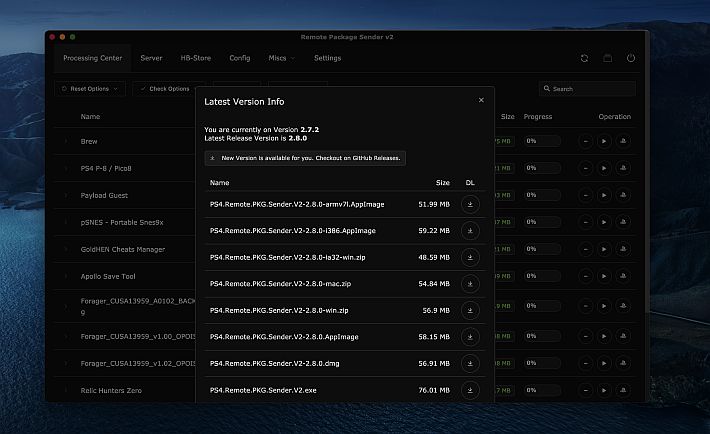
Task: Download the 2.8.0-mac.zip file
Action: (470, 284)
